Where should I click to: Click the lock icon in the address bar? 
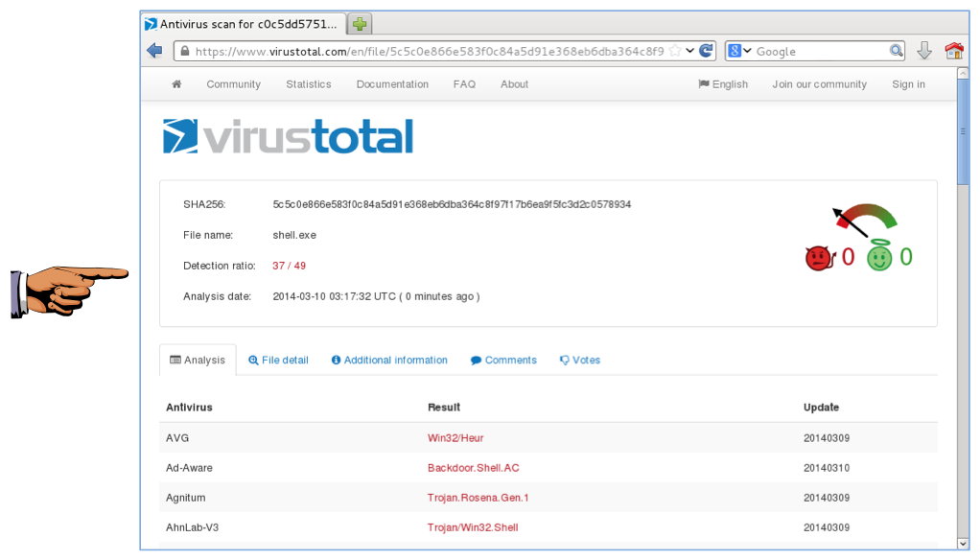click(x=184, y=51)
